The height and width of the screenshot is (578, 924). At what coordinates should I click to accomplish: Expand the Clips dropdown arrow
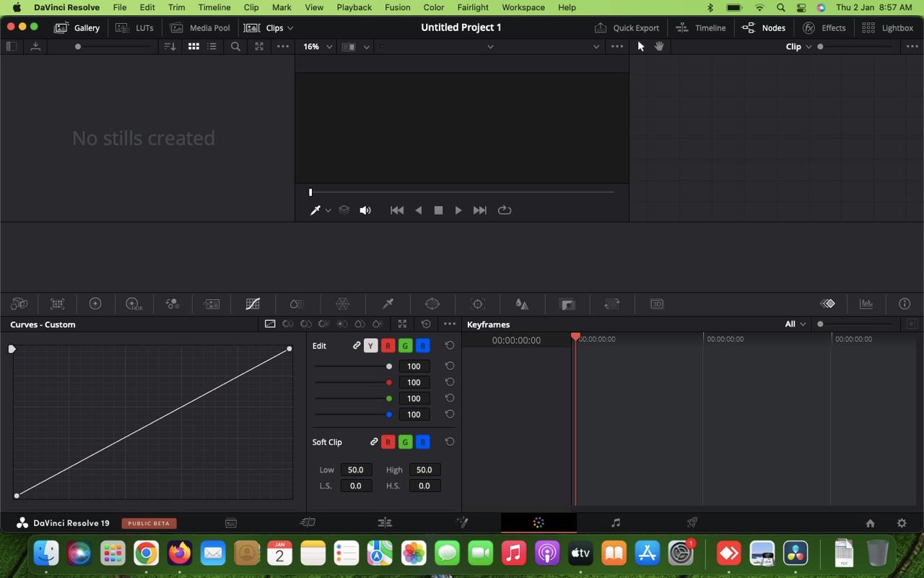tap(290, 28)
